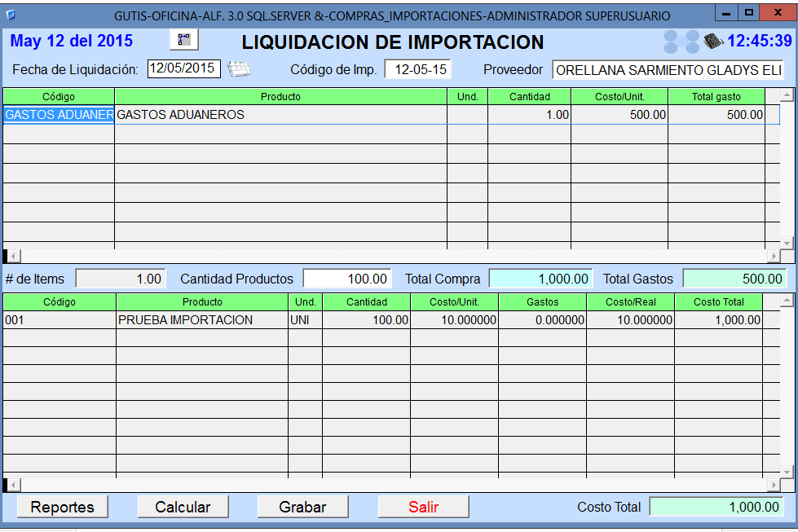
Task: Select the GASTOS ADUANEROS code cell
Action: 59,115
